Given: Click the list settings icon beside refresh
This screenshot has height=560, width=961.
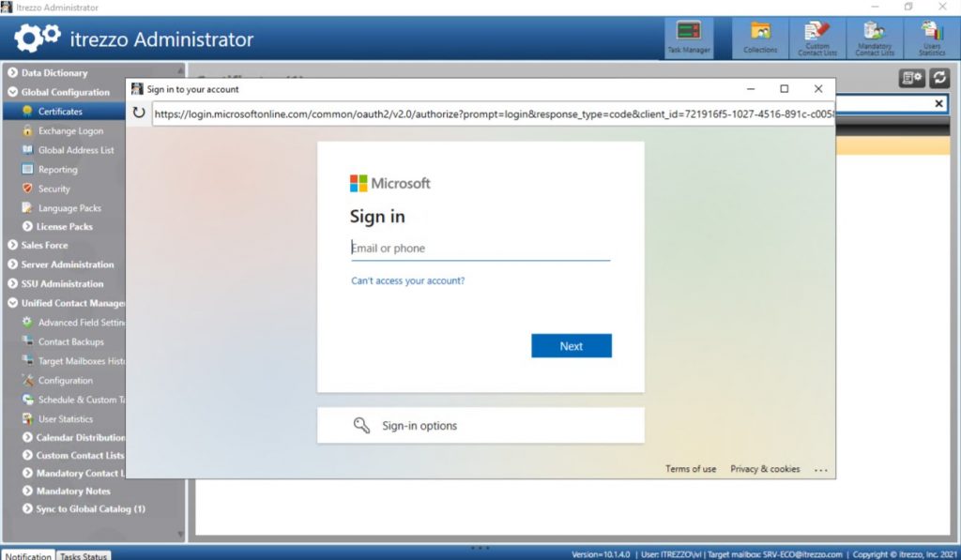Looking at the screenshot, I should (x=912, y=78).
